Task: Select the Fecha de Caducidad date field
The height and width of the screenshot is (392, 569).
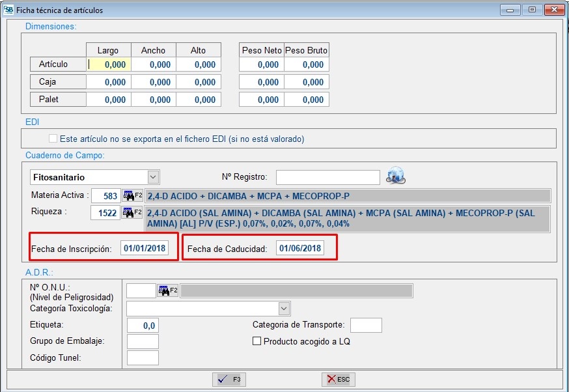Action: tap(300, 249)
